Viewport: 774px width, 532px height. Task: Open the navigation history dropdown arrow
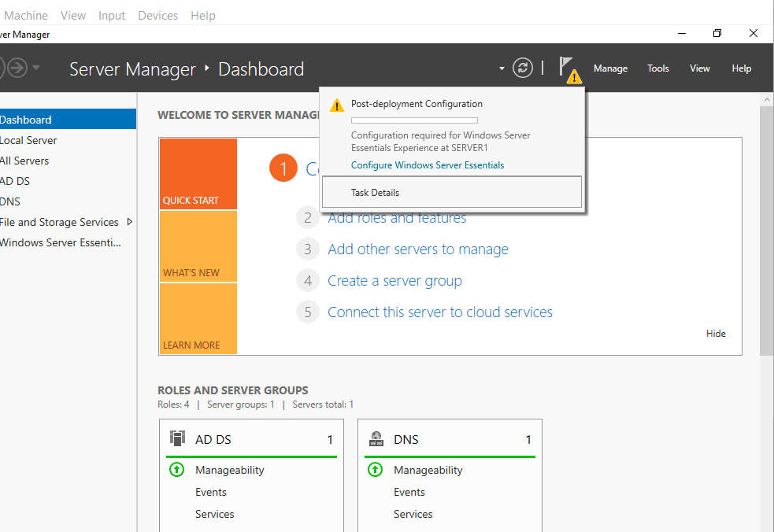(x=36, y=68)
